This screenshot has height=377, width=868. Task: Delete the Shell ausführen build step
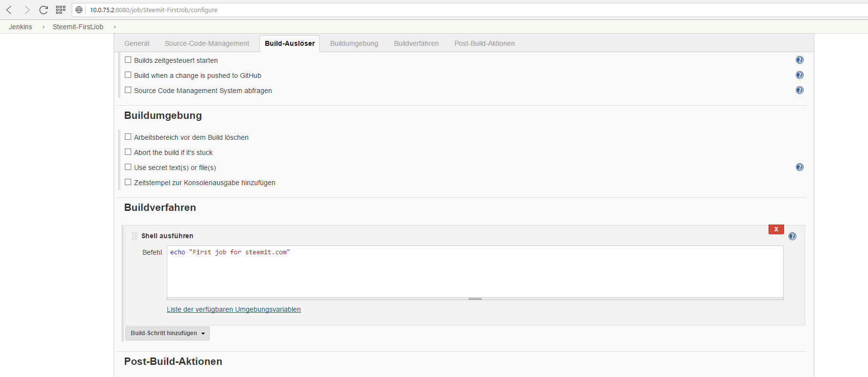coord(776,229)
